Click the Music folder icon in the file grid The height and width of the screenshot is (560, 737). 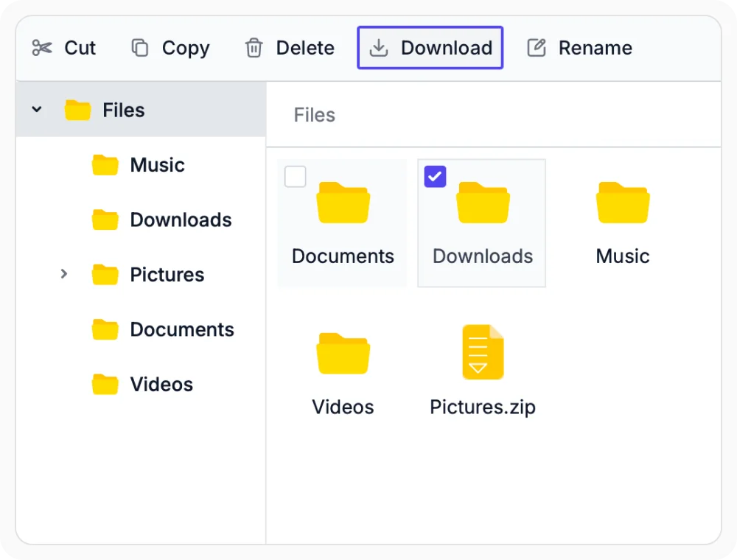click(x=623, y=203)
